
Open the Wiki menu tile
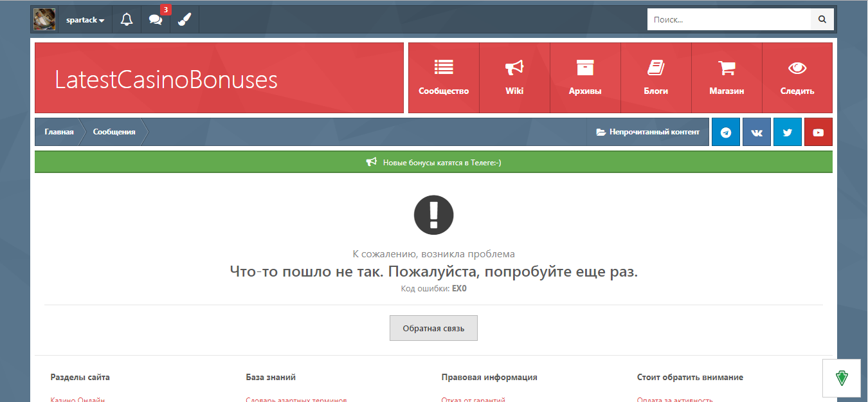pos(514,78)
